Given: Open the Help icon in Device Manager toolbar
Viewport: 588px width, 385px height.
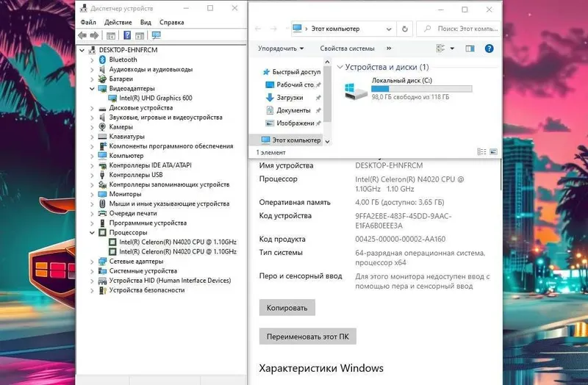Looking at the screenshot, I should (x=127, y=35).
